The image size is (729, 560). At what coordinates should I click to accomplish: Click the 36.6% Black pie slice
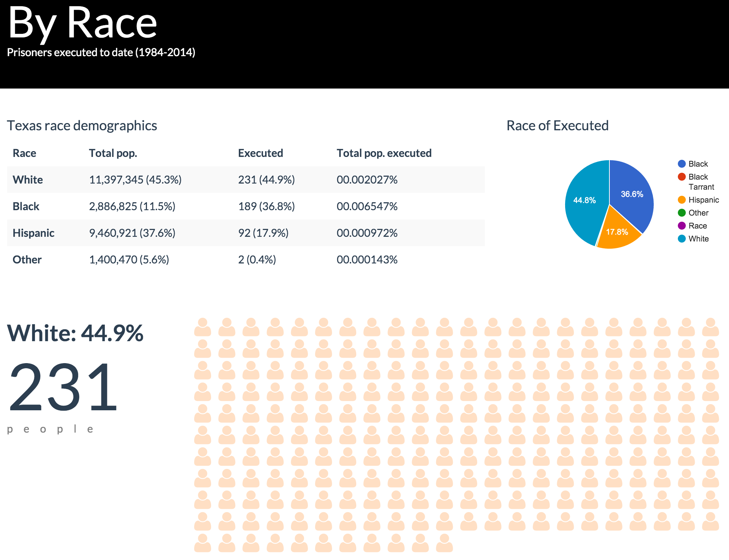(632, 194)
